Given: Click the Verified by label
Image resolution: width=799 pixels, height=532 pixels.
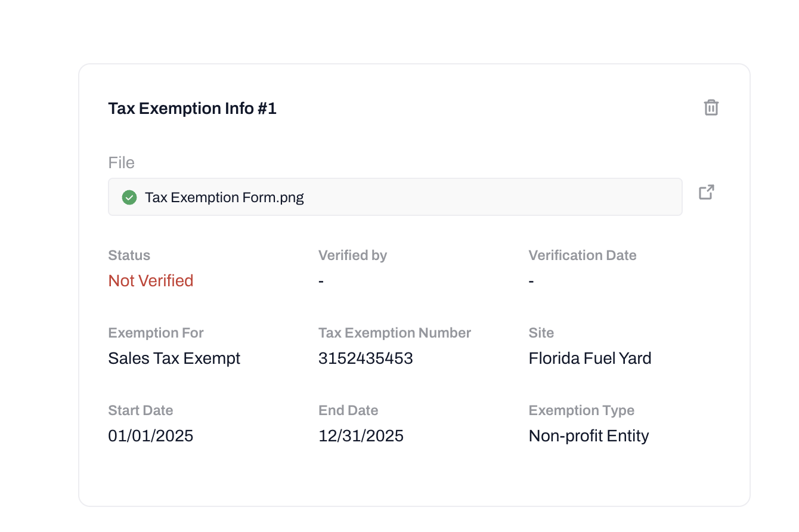Looking at the screenshot, I should (352, 255).
